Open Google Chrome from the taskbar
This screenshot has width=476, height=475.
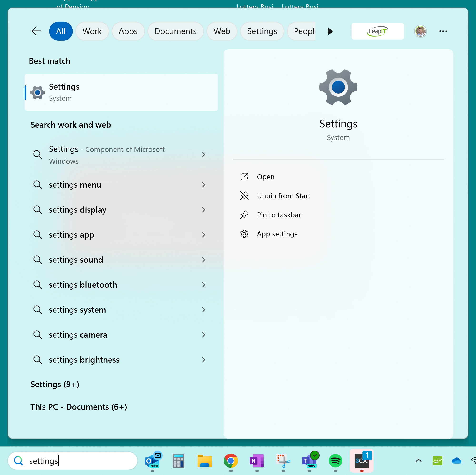click(231, 461)
